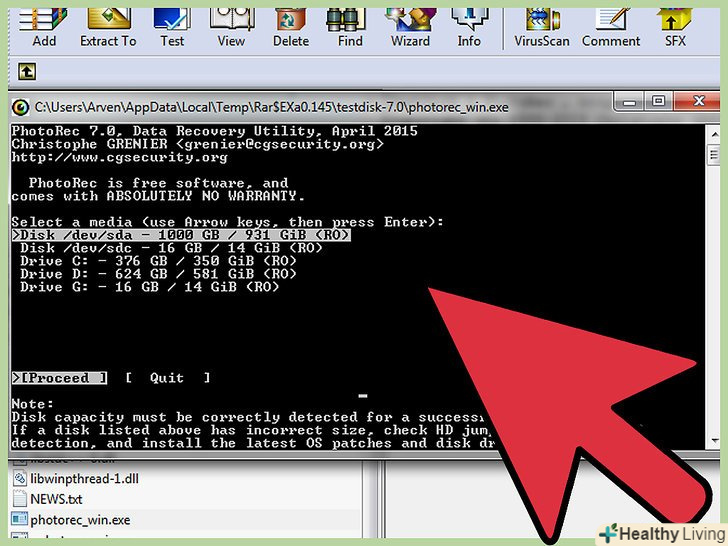The image size is (728, 546).
Task: Run the Test archive tool
Action: (x=172, y=28)
